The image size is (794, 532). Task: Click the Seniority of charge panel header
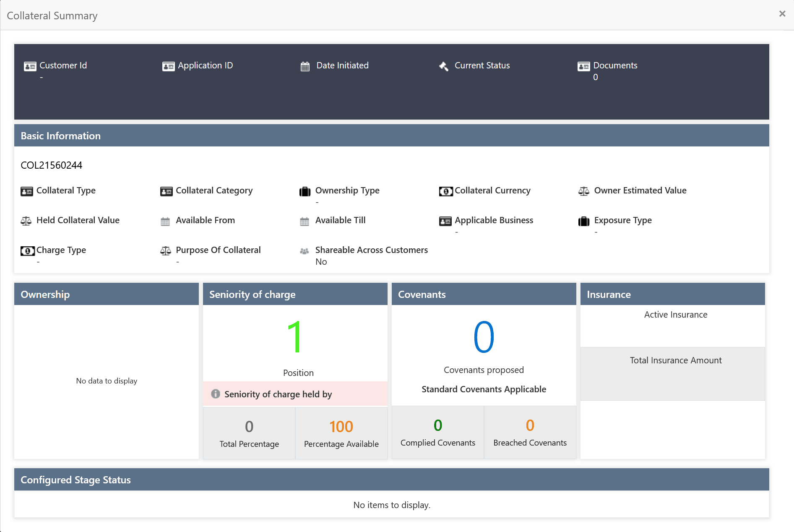coord(295,294)
